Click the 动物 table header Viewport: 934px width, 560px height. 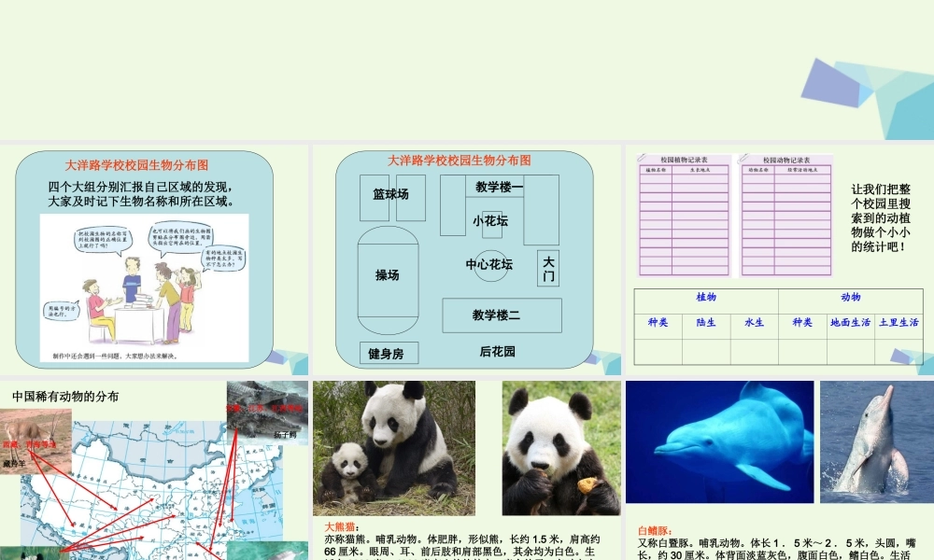tap(851, 297)
